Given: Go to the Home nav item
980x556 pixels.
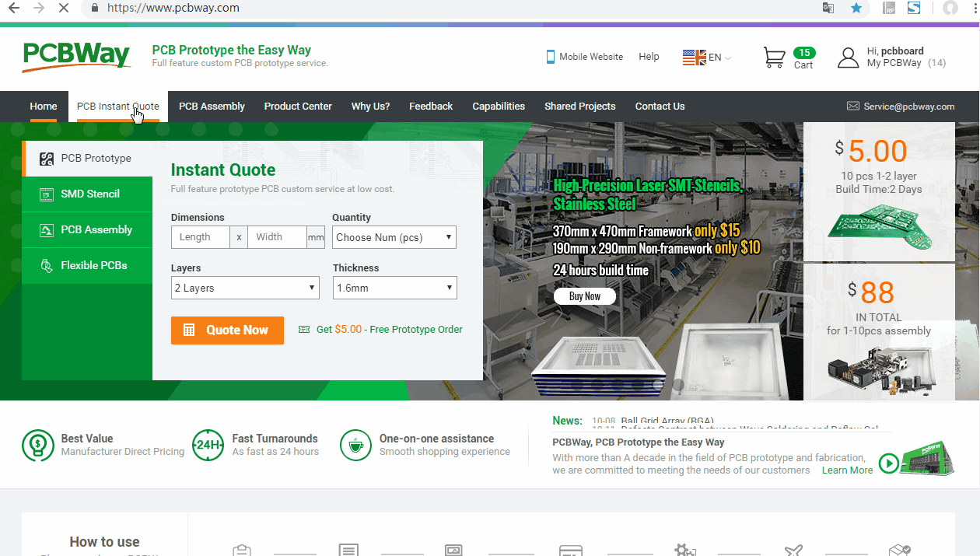Looking at the screenshot, I should 44,107.
